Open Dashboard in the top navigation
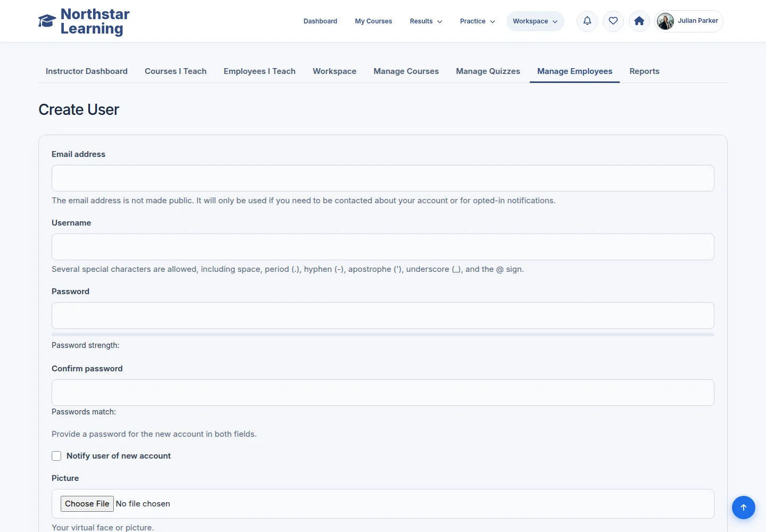 [x=320, y=21]
